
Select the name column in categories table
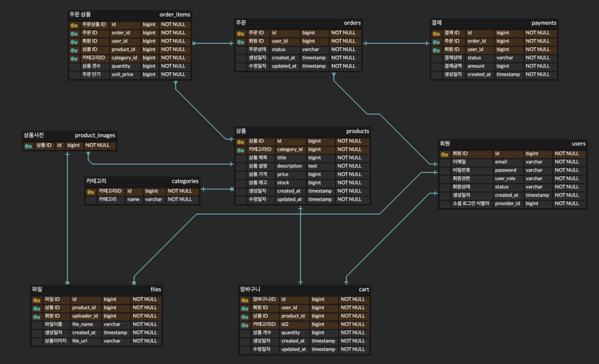[133, 199]
